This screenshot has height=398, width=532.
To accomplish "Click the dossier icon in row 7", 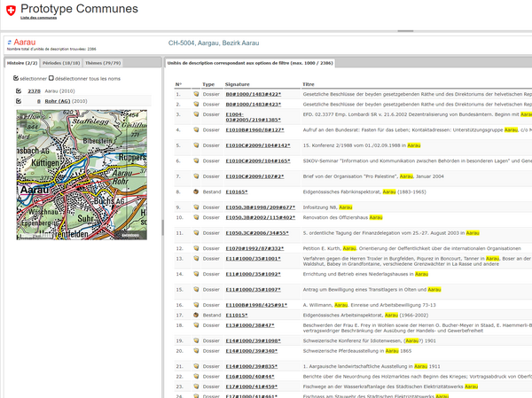I will pyautogui.click(x=196, y=176).
